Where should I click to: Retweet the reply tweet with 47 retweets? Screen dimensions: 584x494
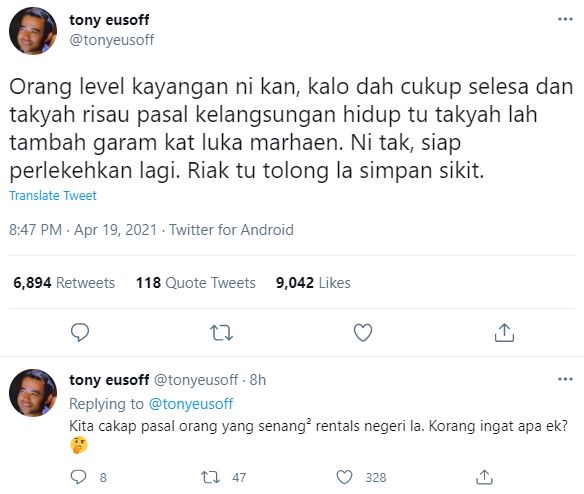[x=210, y=477]
